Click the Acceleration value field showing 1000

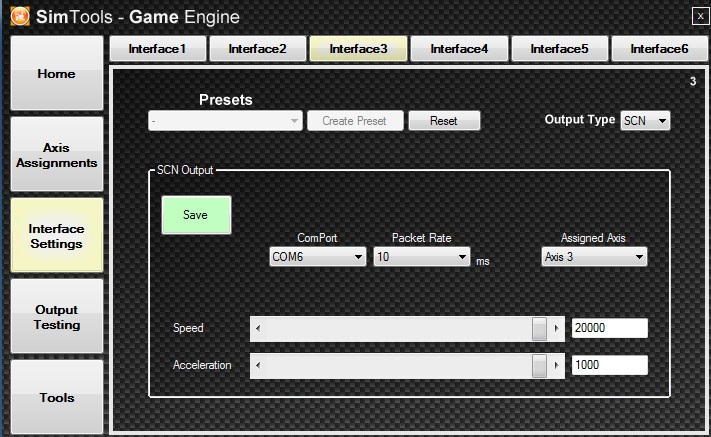click(x=610, y=365)
